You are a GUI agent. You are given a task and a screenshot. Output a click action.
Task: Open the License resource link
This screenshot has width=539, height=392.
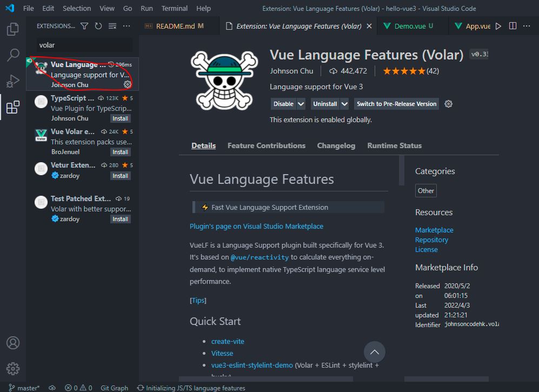(426, 250)
